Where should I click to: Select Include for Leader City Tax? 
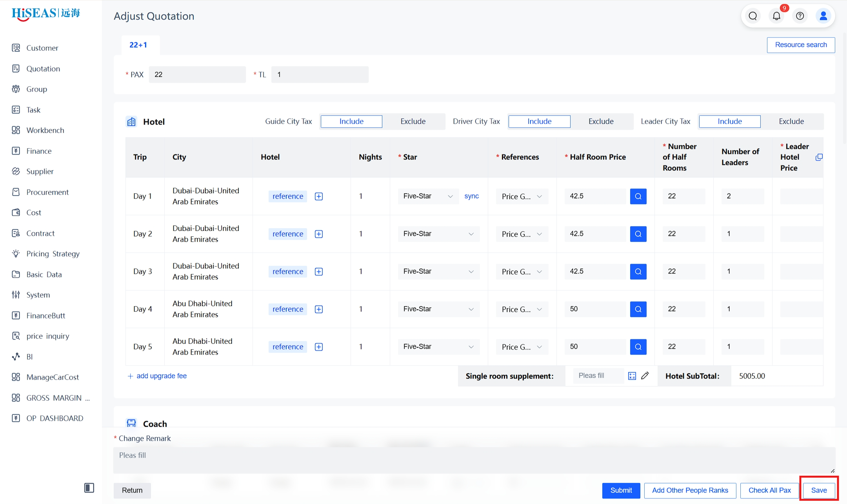pos(730,121)
